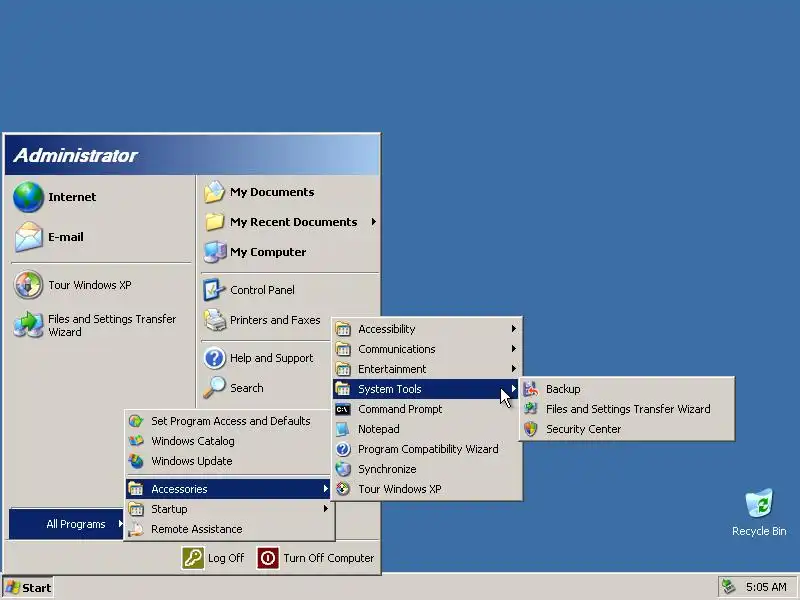The image size is (800, 600).
Task: Open the Control Panel icon
Action: [x=214, y=290]
